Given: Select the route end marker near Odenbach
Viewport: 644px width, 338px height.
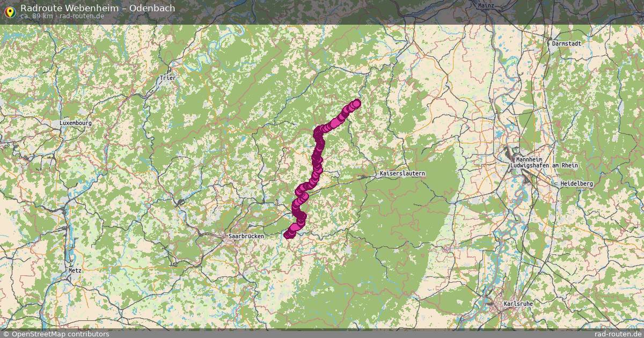Looking at the screenshot, I should pos(356,104).
